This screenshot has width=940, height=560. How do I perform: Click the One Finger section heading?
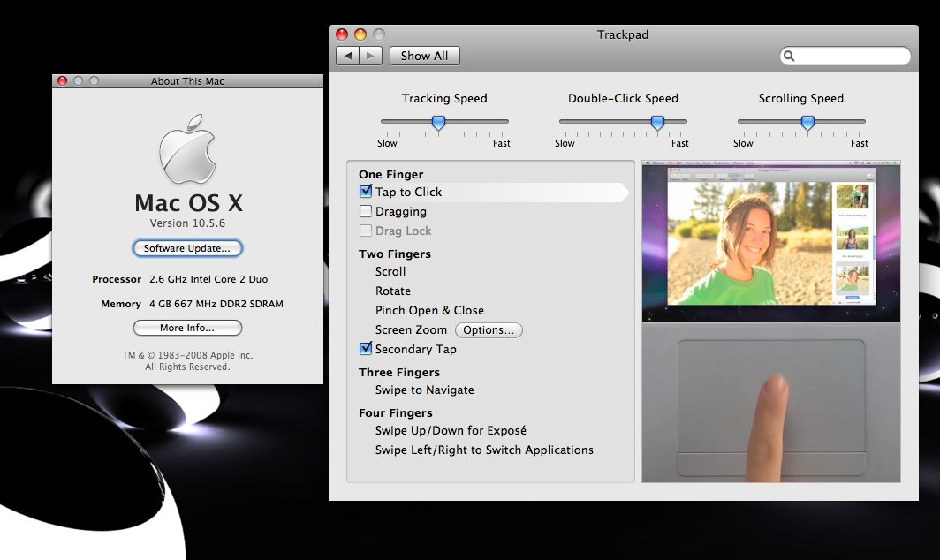coord(390,175)
